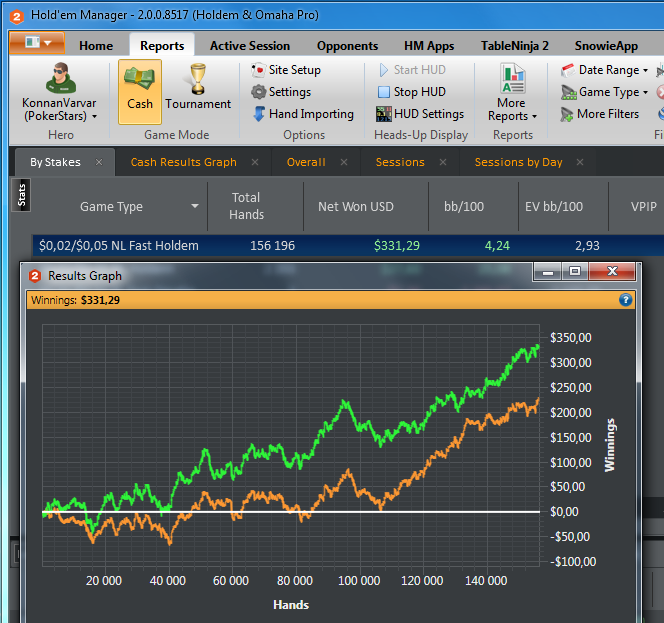Open the Game Type filter dropdown
The image size is (664, 623).
pyautogui.click(x=604, y=92)
